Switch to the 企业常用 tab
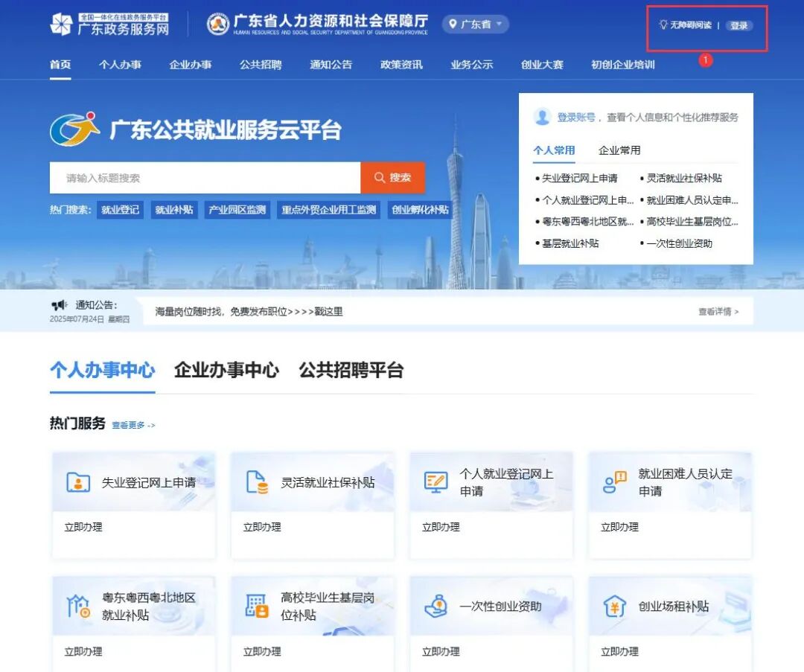 point(619,150)
